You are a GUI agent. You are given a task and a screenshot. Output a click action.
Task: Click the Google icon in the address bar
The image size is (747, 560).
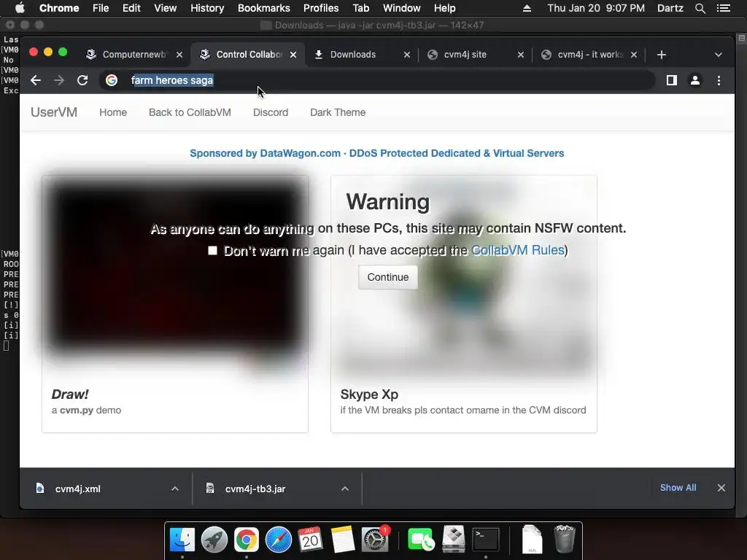[112, 80]
